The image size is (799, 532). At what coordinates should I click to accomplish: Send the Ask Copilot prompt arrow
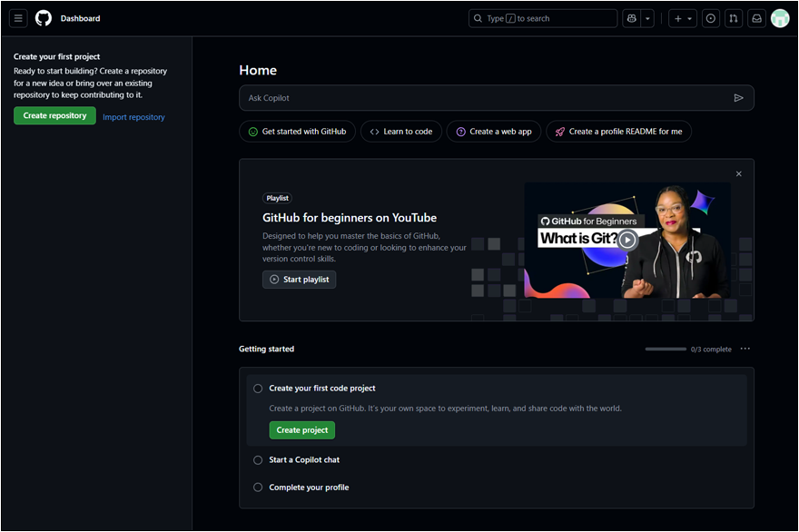click(x=738, y=98)
